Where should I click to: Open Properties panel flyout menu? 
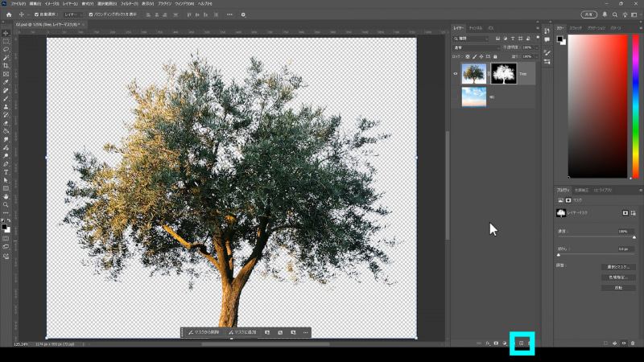pyautogui.click(x=640, y=191)
